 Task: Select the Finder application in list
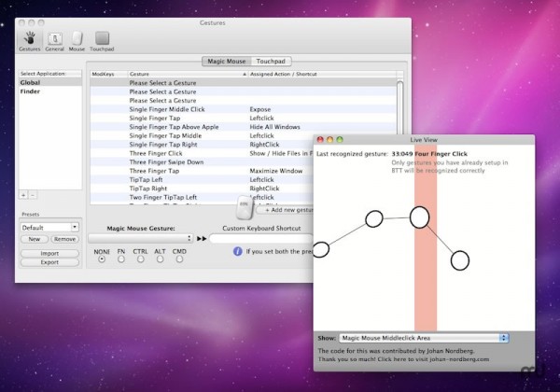[x=32, y=92]
